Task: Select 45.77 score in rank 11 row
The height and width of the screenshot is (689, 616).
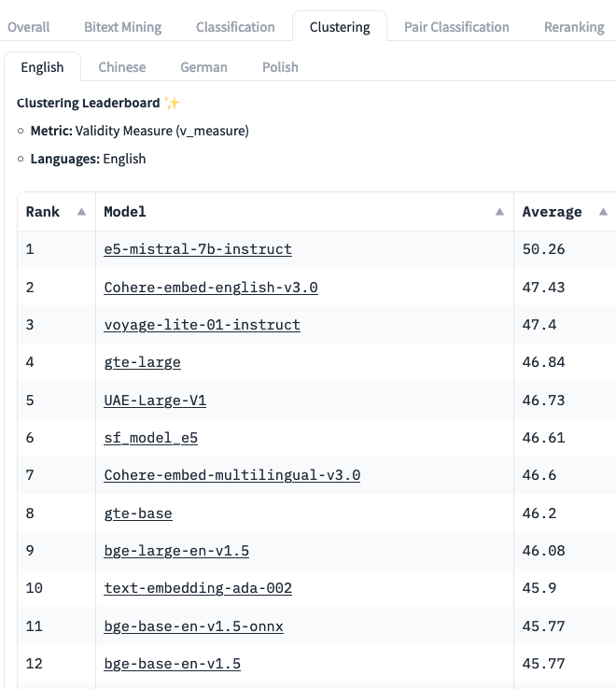Action: point(543,626)
